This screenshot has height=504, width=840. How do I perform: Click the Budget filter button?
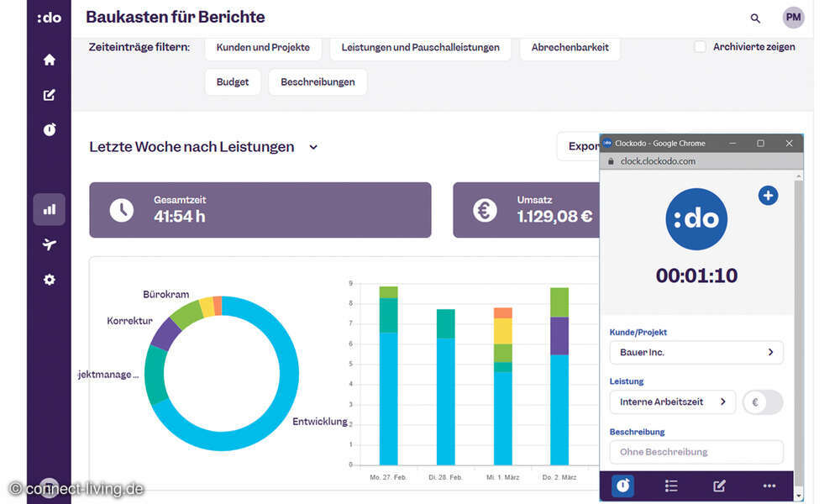[232, 82]
